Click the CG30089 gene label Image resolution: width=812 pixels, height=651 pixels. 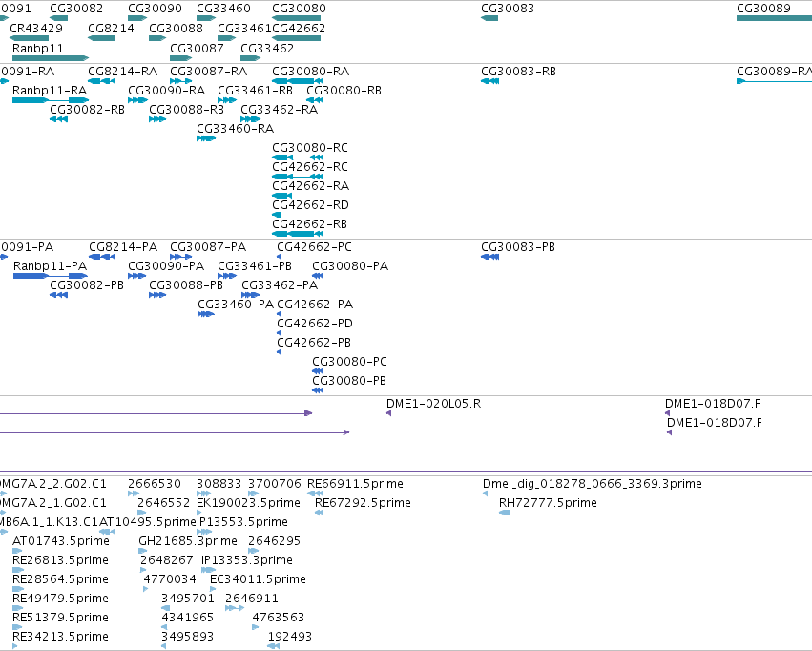pos(764,9)
